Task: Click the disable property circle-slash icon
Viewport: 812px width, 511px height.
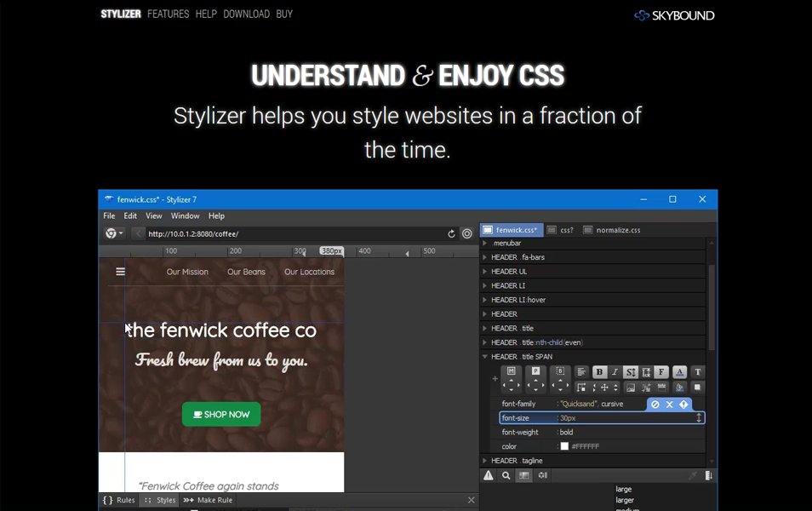Action: click(x=655, y=405)
